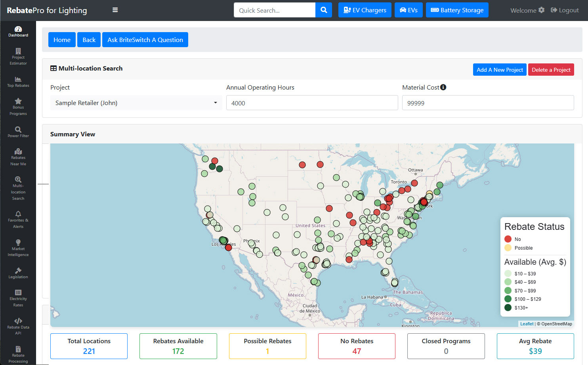The image size is (588, 365).
Task: Click the Possible Rebates 1 card
Action: (x=267, y=346)
